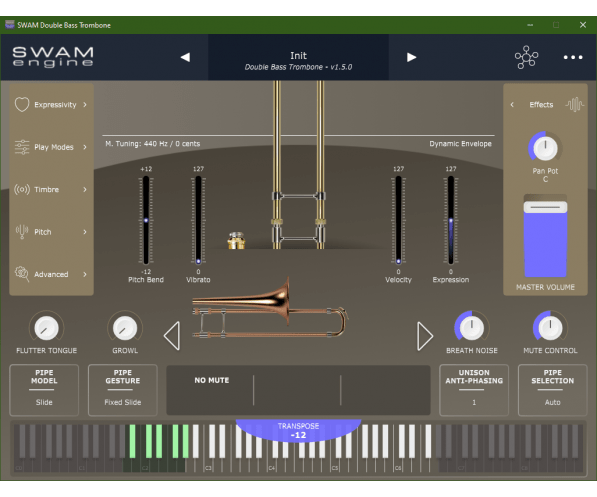Expand the Advanced section chevron
The height and width of the screenshot is (497, 597).
85,274
